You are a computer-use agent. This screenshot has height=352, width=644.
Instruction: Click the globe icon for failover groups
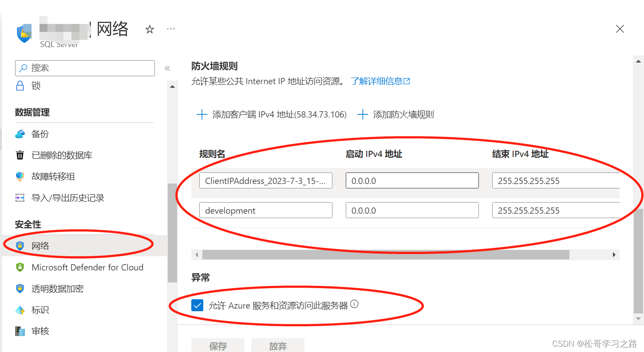point(20,176)
